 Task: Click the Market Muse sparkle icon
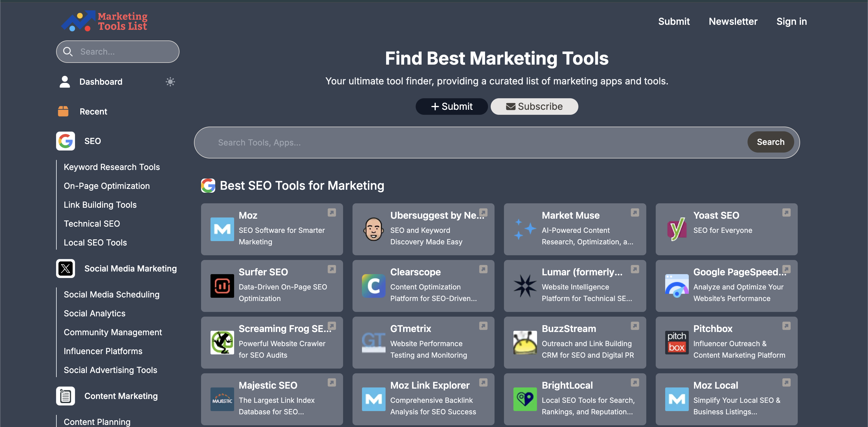tap(525, 229)
